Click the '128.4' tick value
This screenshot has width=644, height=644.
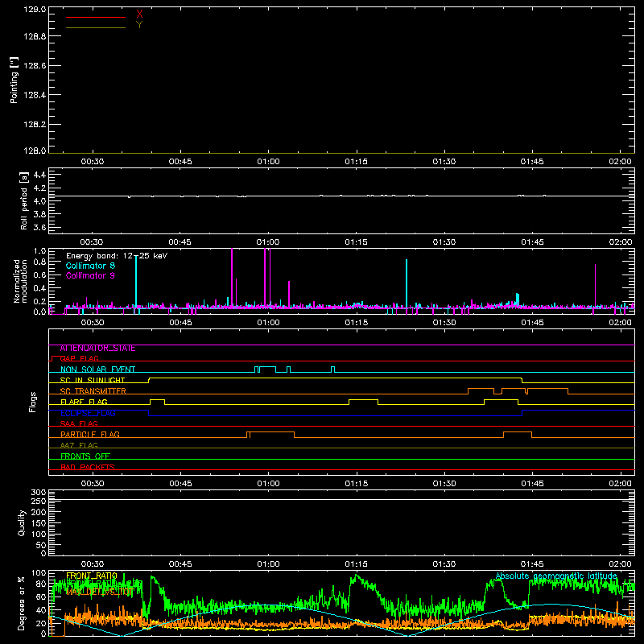(x=35, y=95)
